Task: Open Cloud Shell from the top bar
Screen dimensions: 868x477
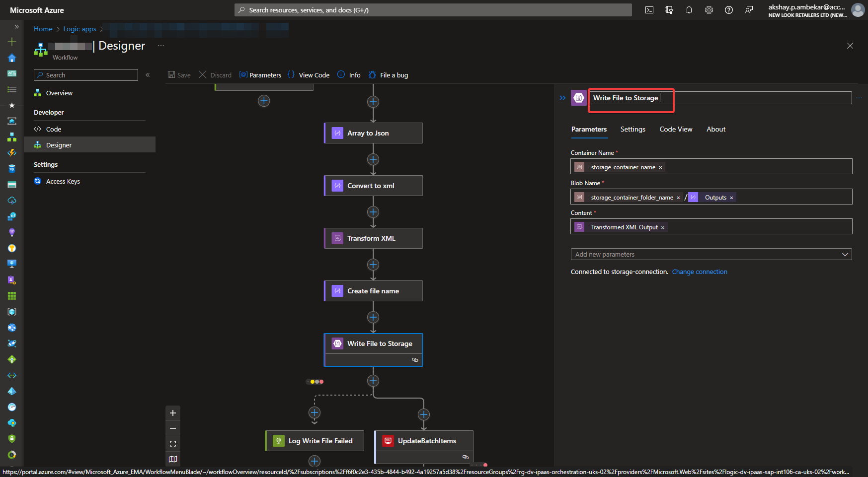Action: [x=649, y=9]
